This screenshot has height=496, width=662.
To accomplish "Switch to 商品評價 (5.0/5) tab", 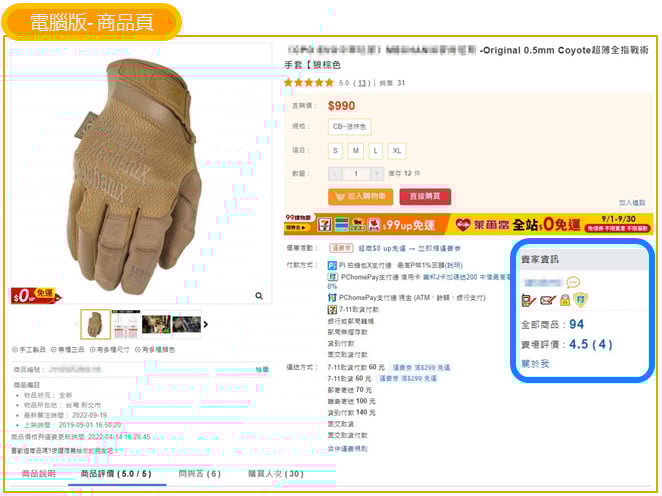I will (x=116, y=474).
